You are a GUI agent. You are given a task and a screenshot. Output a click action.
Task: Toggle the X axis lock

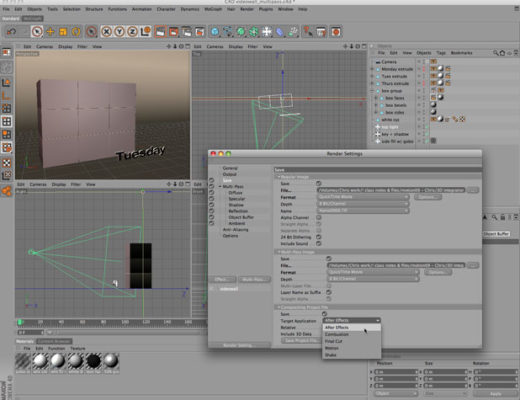pyautogui.click(x=106, y=32)
